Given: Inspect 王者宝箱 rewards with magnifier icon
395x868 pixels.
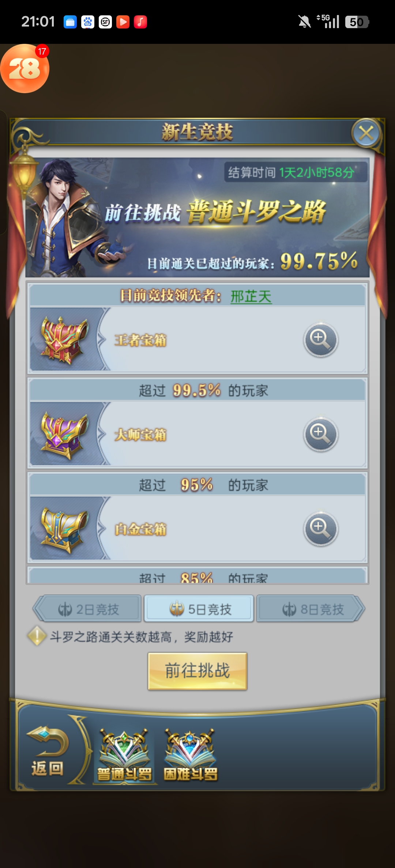Looking at the screenshot, I should [x=321, y=340].
